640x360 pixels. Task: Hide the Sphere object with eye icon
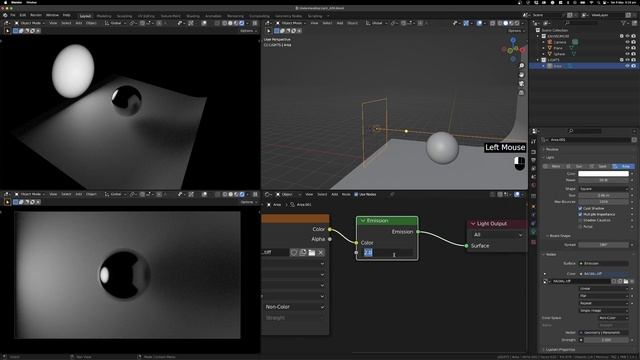(627, 54)
